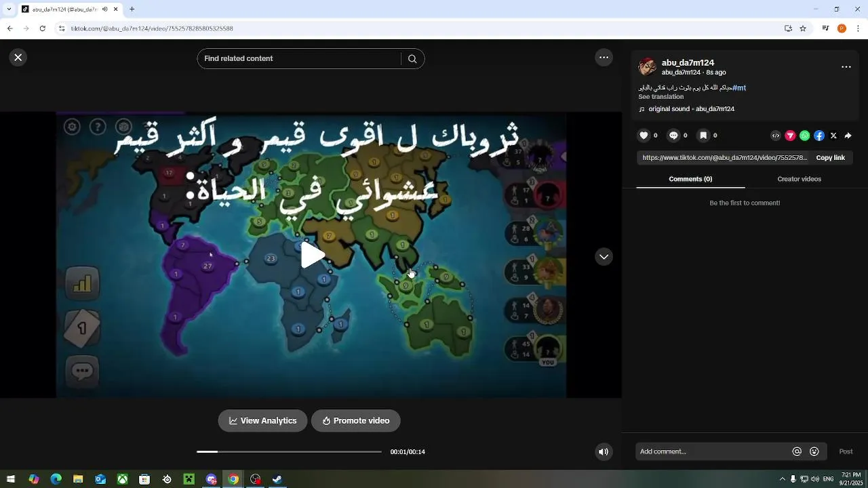Bookmark this page with the star icon
Viewport: 868px width, 488px height.
[x=803, y=28]
